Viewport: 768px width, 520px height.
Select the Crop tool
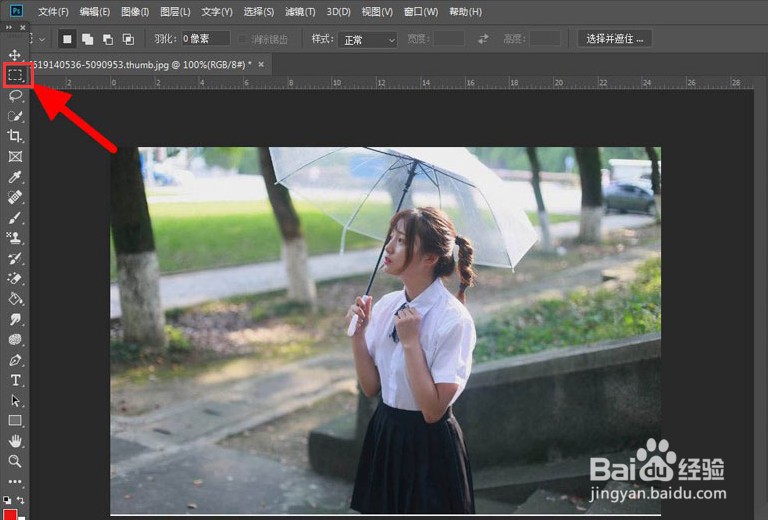(15, 136)
